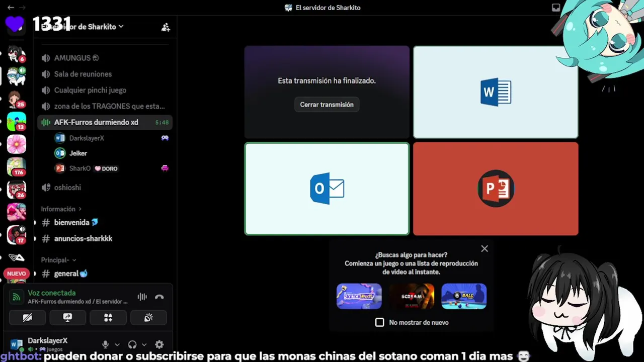Open server icon with 17 badge
The height and width of the screenshot is (362, 644).
coord(16,235)
